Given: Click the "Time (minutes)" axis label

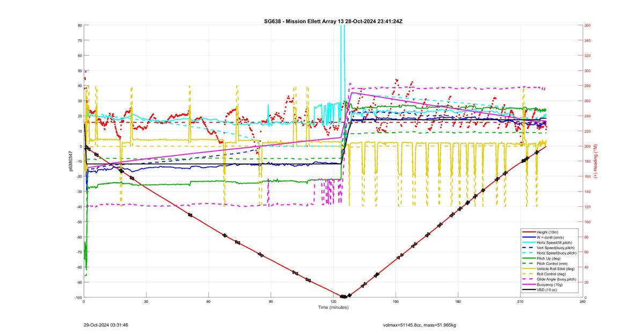Looking at the screenshot, I should (333, 308).
